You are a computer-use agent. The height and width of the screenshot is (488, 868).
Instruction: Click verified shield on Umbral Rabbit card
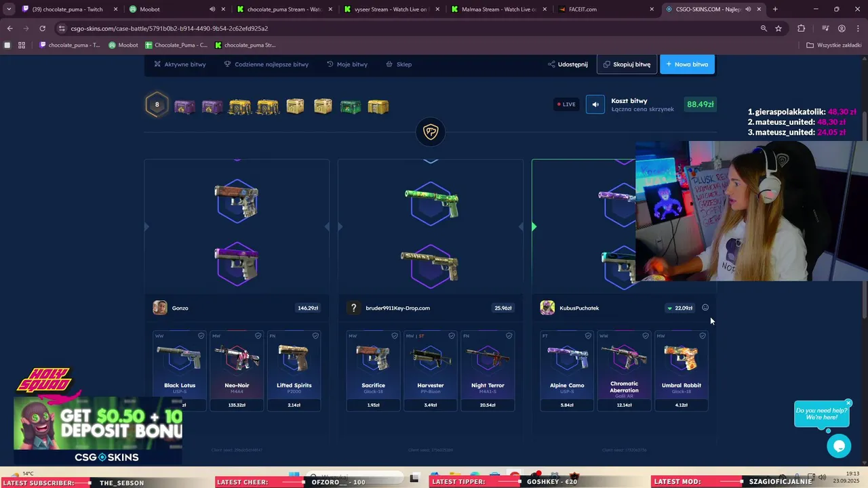703,335
